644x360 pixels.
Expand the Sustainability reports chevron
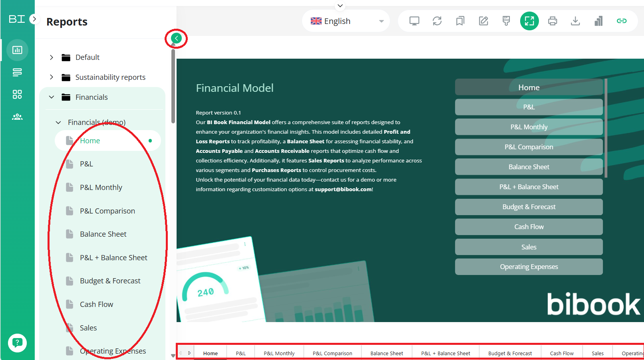click(52, 77)
